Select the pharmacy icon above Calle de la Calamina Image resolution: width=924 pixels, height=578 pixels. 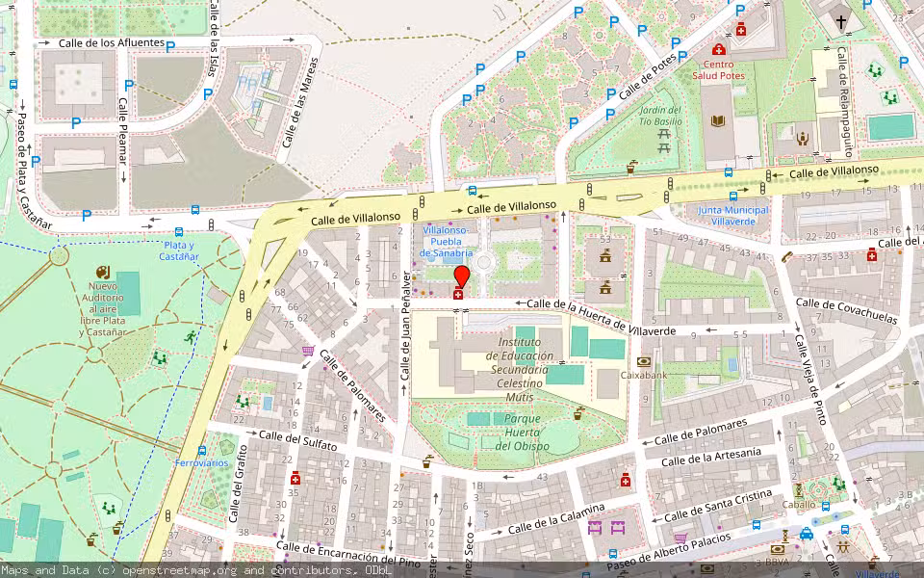pyautogui.click(x=626, y=481)
